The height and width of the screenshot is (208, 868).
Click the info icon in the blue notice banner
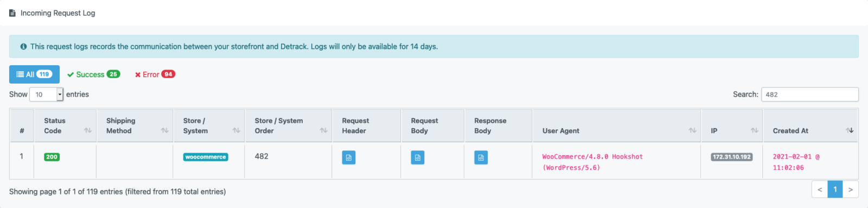(23, 47)
